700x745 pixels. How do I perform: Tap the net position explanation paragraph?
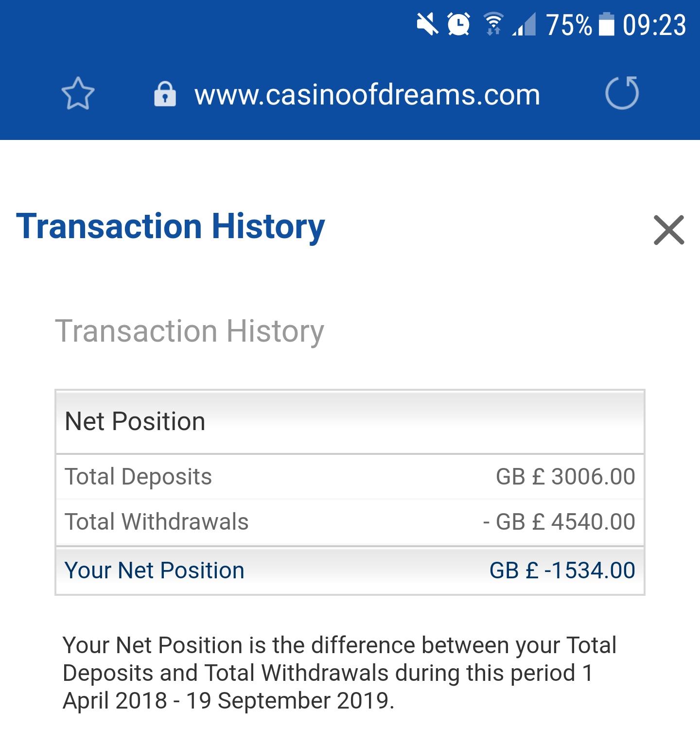339,673
